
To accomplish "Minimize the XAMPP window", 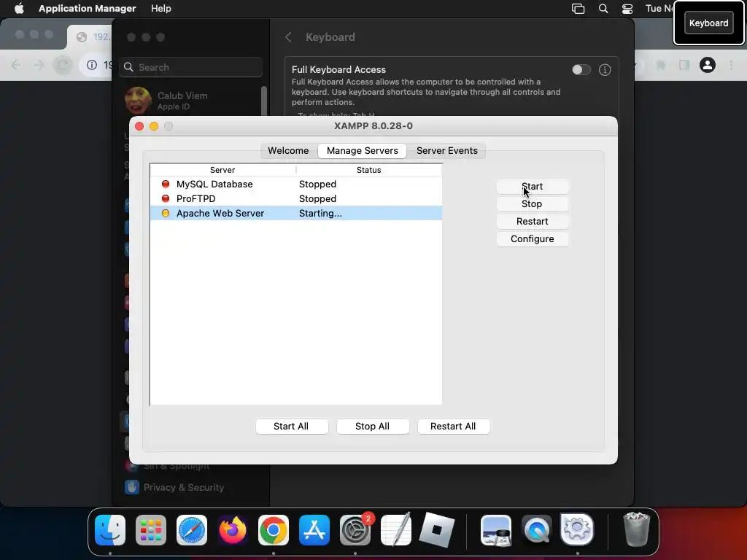I will (x=154, y=126).
